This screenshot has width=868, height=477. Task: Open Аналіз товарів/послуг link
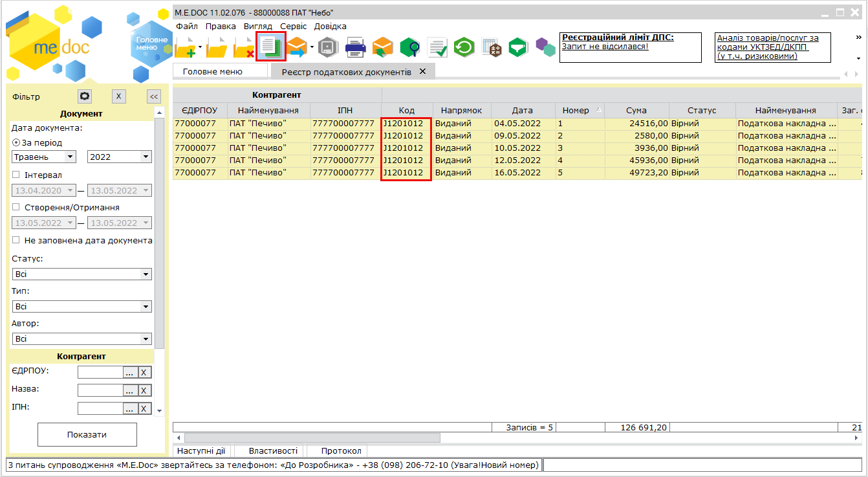(768, 47)
